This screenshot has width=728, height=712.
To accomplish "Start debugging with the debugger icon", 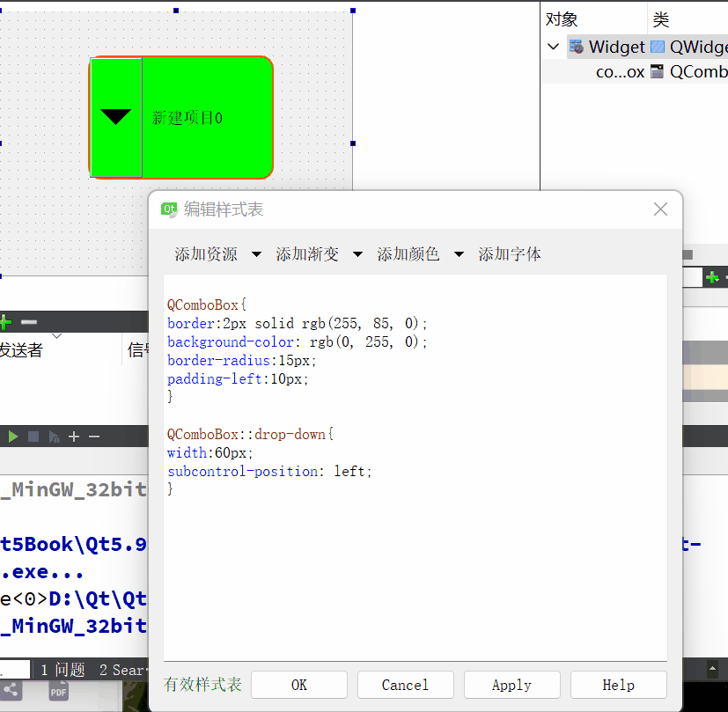I will (x=54, y=437).
